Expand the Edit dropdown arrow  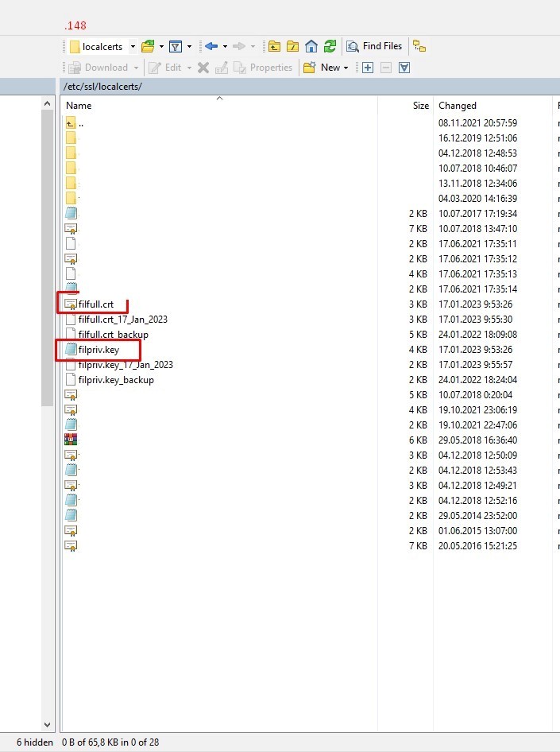tap(189, 68)
